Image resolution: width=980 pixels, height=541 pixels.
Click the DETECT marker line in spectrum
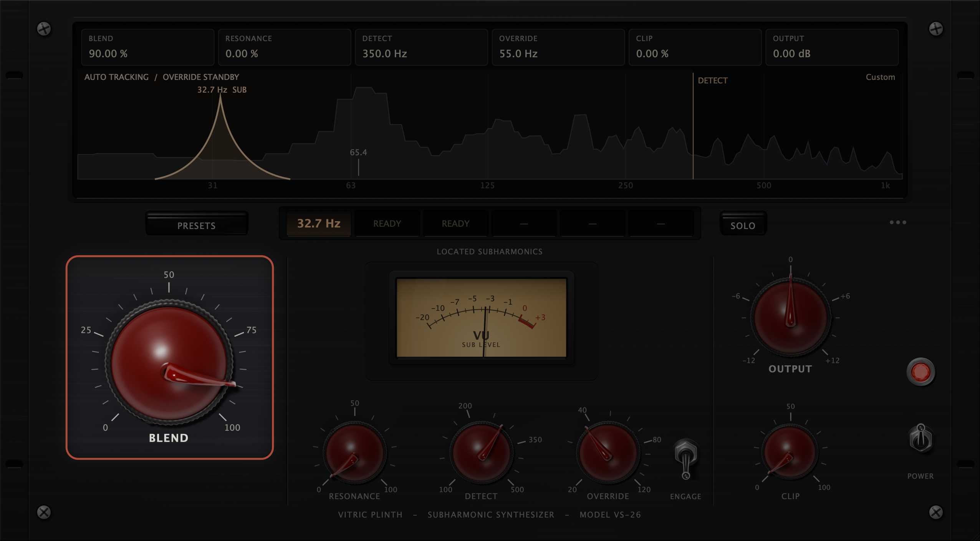pos(693,126)
